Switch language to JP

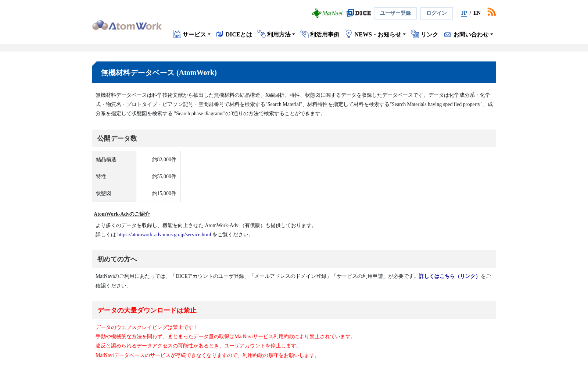(464, 13)
